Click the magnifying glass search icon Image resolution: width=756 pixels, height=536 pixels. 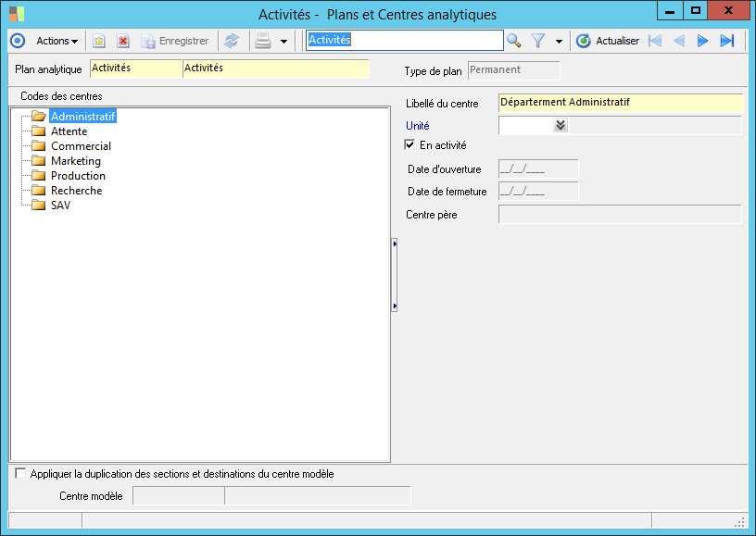(514, 41)
